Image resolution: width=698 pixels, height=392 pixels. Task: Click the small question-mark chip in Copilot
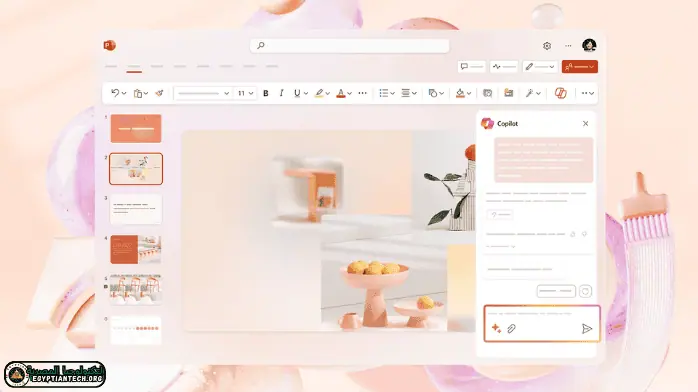click(x=500, y=215)
